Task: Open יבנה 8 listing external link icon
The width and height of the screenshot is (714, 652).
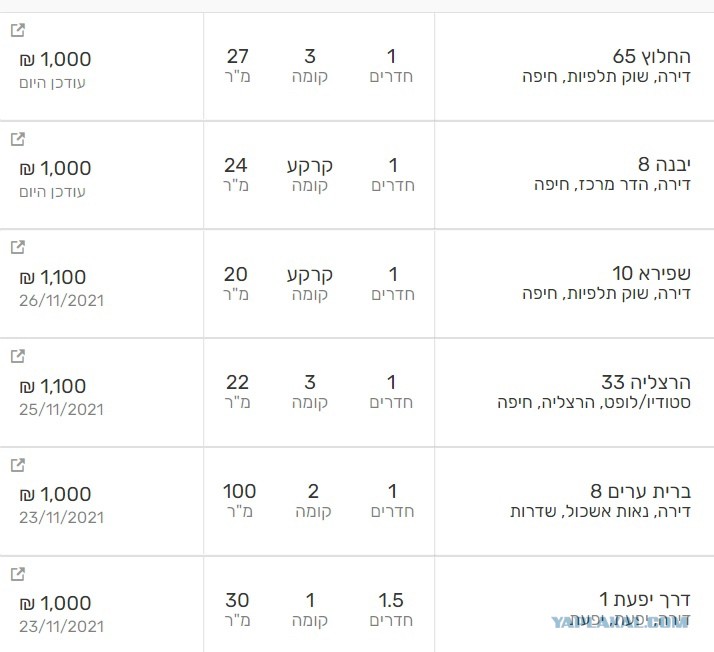Action: [17, 139]
